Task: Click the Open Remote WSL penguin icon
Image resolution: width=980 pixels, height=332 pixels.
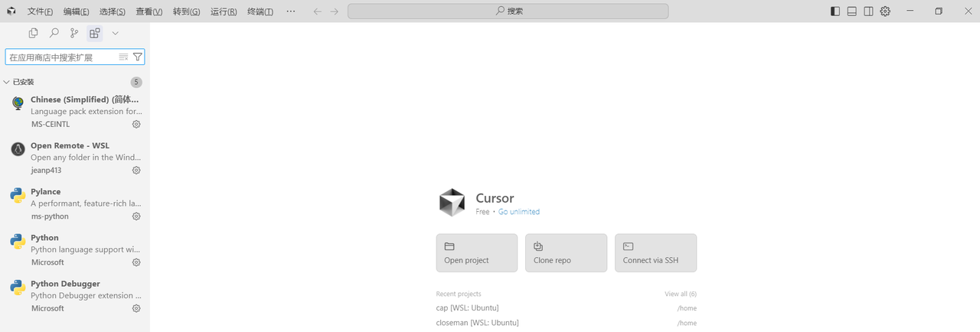Action: pos(18,149)
